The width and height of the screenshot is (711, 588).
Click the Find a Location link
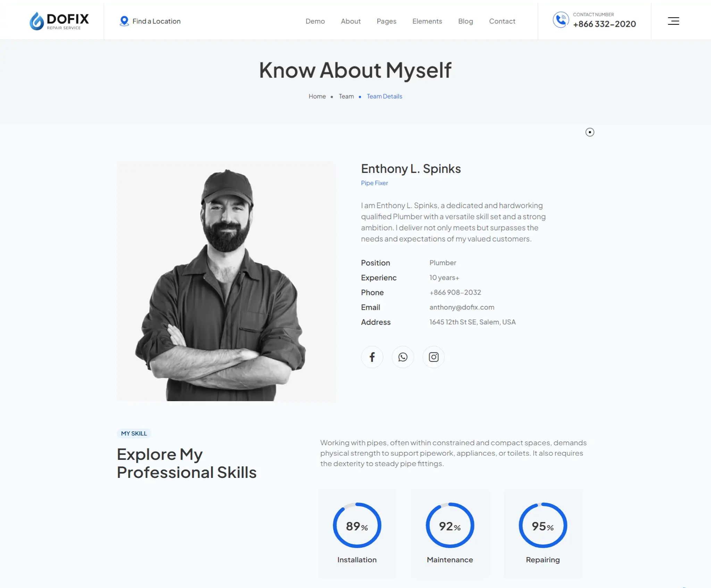pyautogui.click(x=156, y=21)
